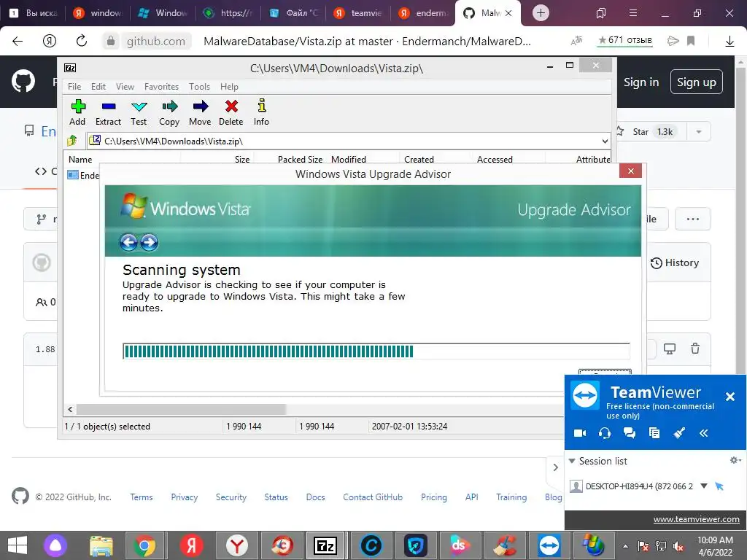Open the Favorites menu in 7-Zip

coord(161,87)
